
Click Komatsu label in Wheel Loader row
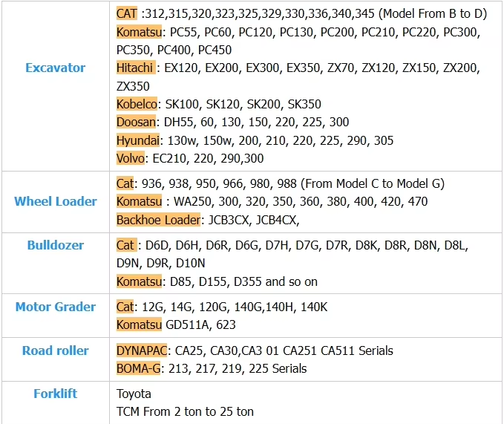(x=139, y=201)
